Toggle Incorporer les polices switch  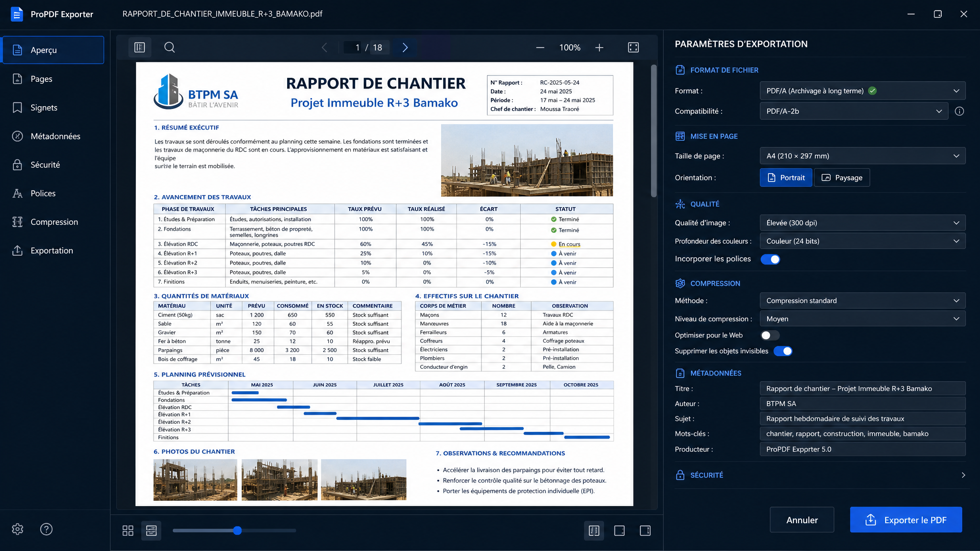[x=770, y=259]
